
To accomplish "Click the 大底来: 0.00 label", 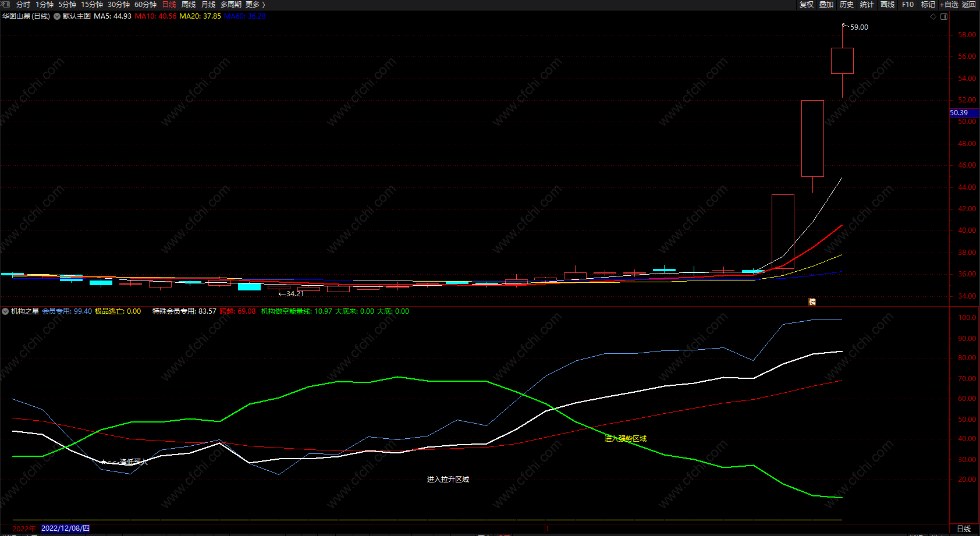I will pyautogui.click(x=354, y=311).
